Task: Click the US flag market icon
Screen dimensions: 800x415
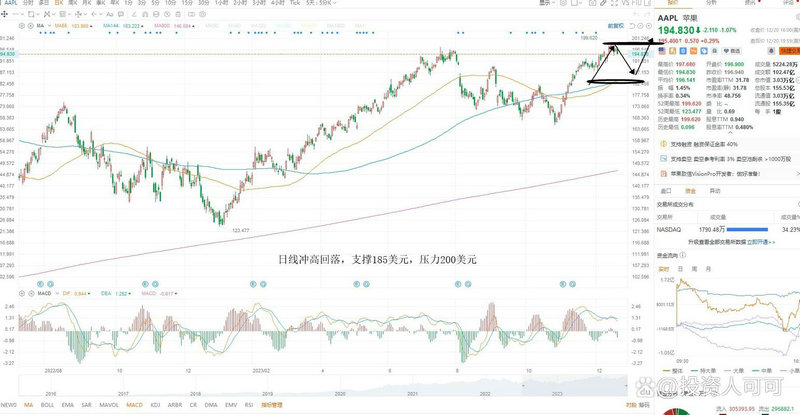Action: (x=662, y=51)
